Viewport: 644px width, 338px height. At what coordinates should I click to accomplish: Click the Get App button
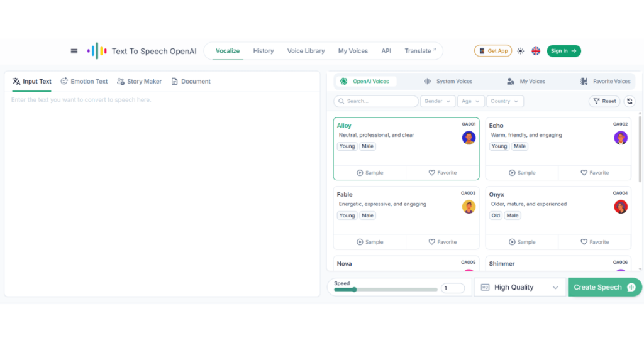(493, 51)
